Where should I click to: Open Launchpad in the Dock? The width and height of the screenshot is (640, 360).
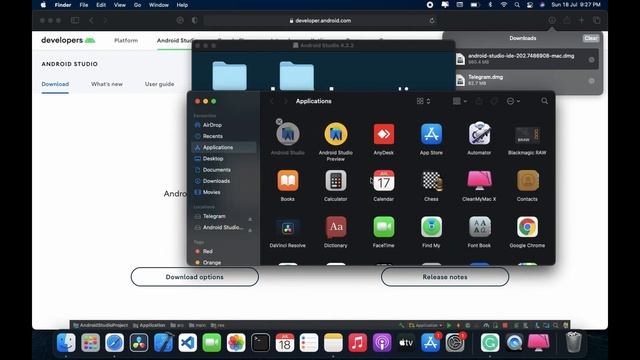click(x=90, y=342)
